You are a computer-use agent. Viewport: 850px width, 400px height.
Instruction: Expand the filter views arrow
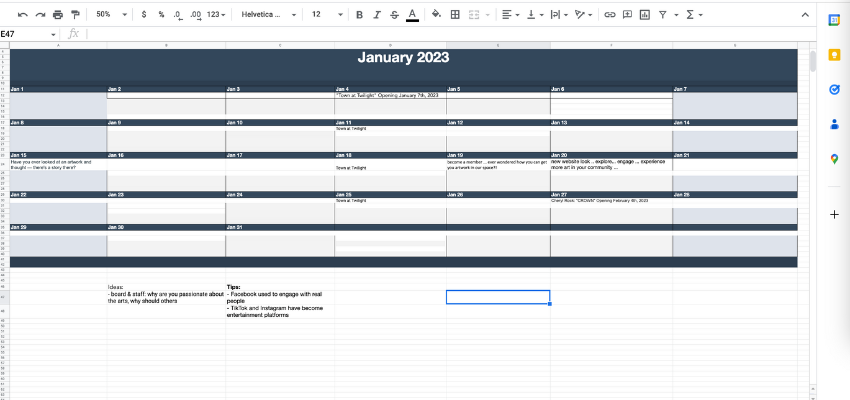coord(676,15)
